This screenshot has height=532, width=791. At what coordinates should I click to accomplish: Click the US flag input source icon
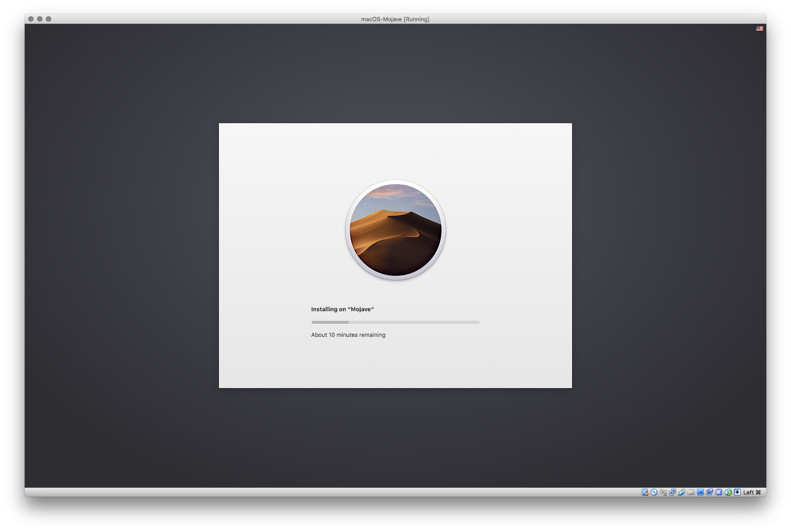[x=760, y=28]
